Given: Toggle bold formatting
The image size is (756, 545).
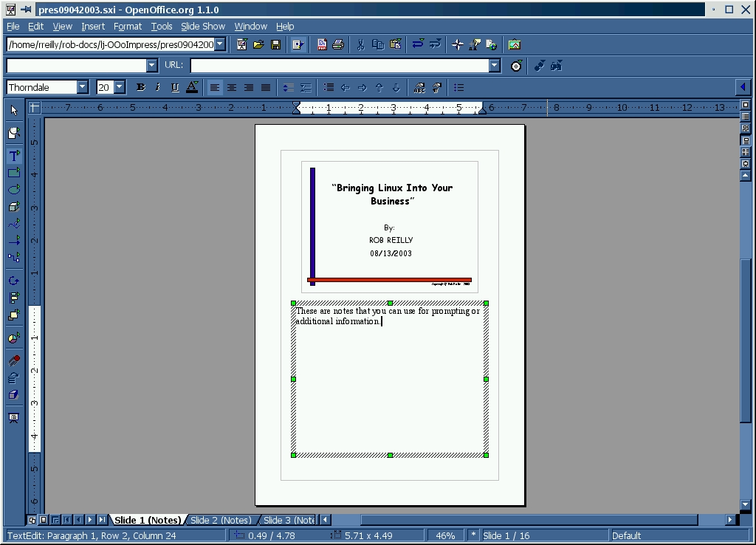Looking at the screenshot, I should click(140, 87).
